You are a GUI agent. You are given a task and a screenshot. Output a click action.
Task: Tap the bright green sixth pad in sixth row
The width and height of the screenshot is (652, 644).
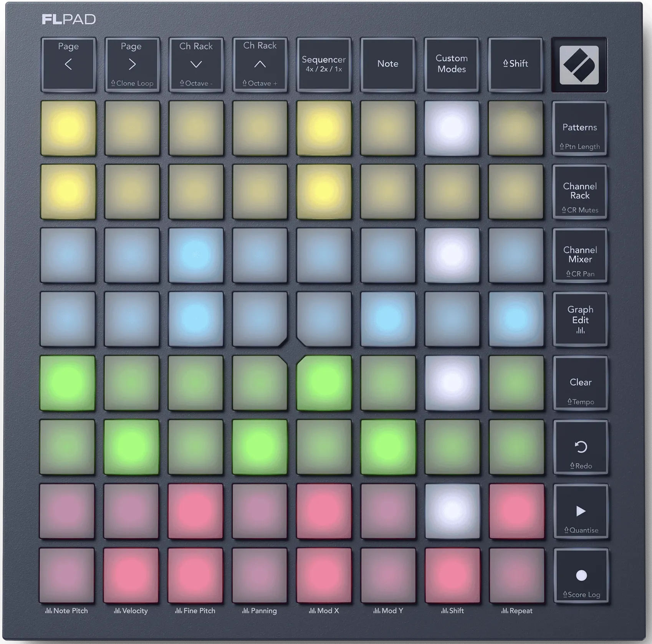[388, 447]
